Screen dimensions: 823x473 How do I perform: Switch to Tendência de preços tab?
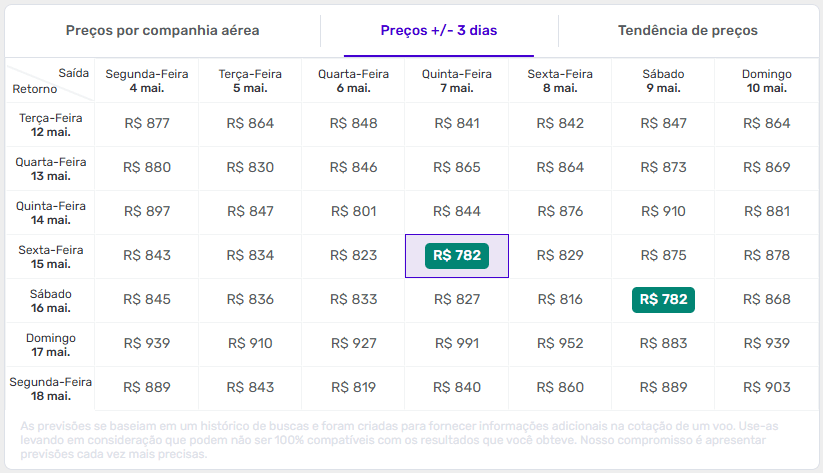(x=687, y=30)
